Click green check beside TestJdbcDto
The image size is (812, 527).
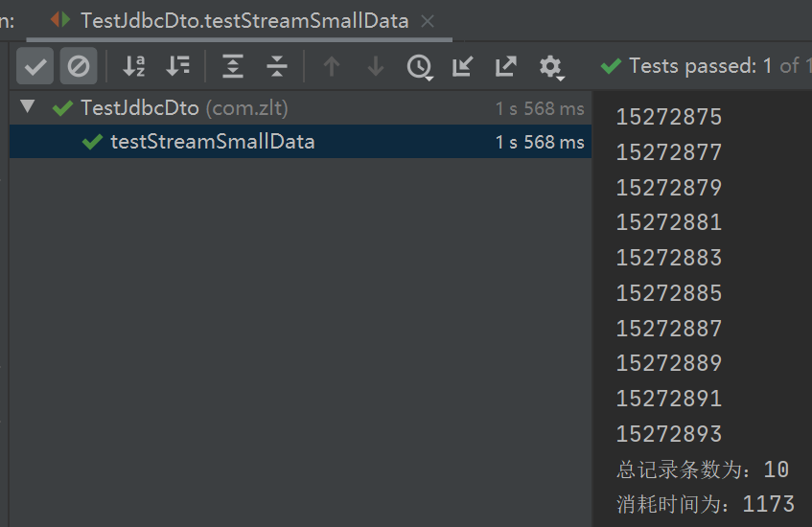62,108
